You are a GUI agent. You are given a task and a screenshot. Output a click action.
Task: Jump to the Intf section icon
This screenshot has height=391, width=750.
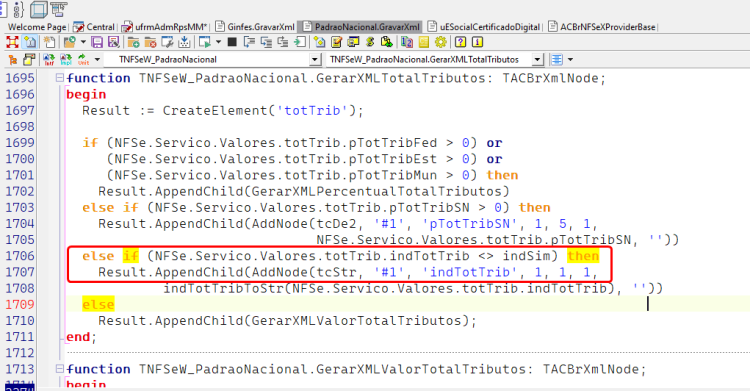click(49, 59)
